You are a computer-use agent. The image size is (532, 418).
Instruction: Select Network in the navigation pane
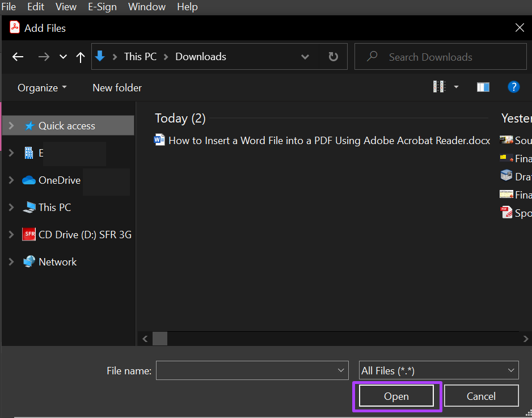58,261
